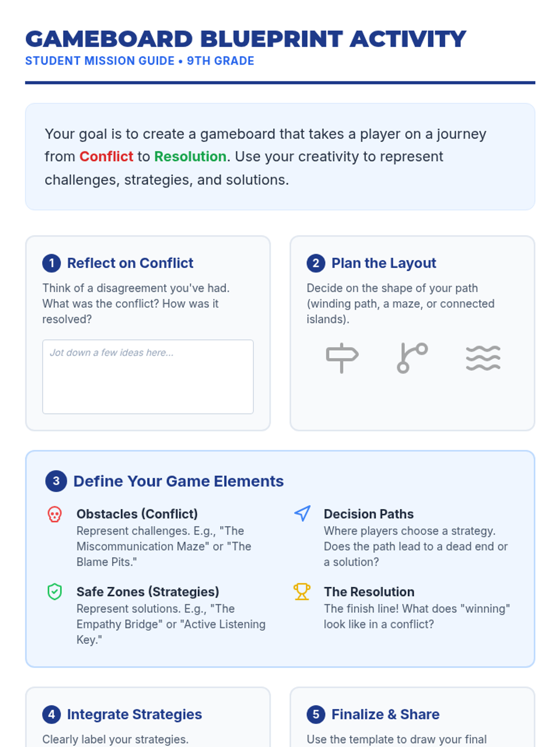
Task: Click the signpost winding path icon
Action: pyautogui.click(x=342, y=358)
